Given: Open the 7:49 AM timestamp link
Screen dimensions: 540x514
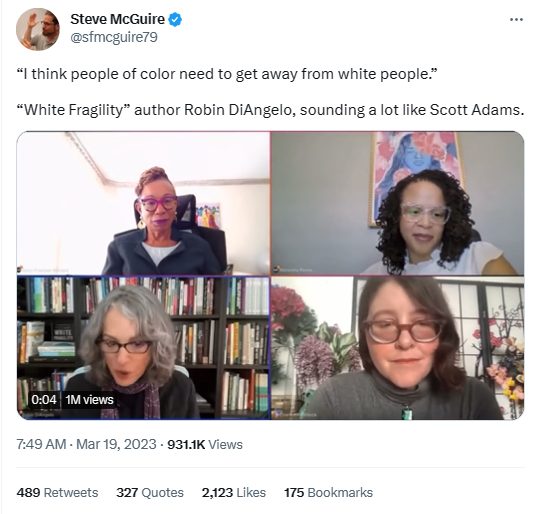Looking at the screenshot, I should pyautogui.click(x=41, y=444).
